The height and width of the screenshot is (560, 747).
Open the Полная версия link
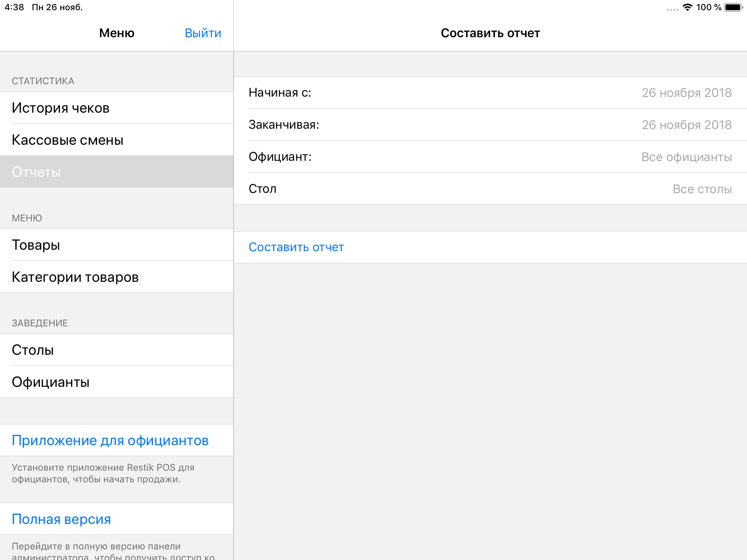[61, 519]
